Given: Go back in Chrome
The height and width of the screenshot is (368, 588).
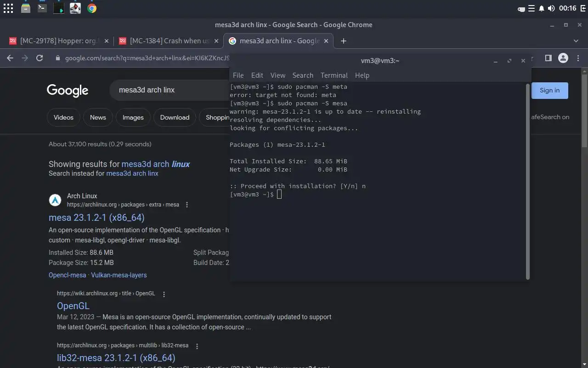Looking at the screenshot, I should point(10,58).
